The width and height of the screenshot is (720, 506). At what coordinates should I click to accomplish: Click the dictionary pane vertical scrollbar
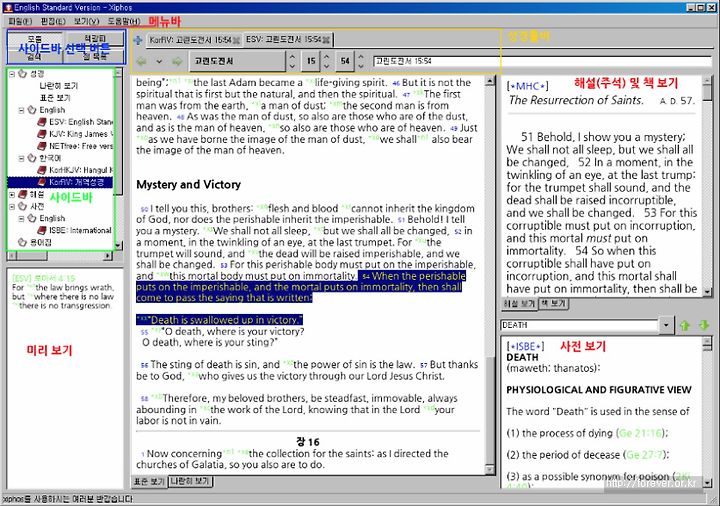click(708, 412)
